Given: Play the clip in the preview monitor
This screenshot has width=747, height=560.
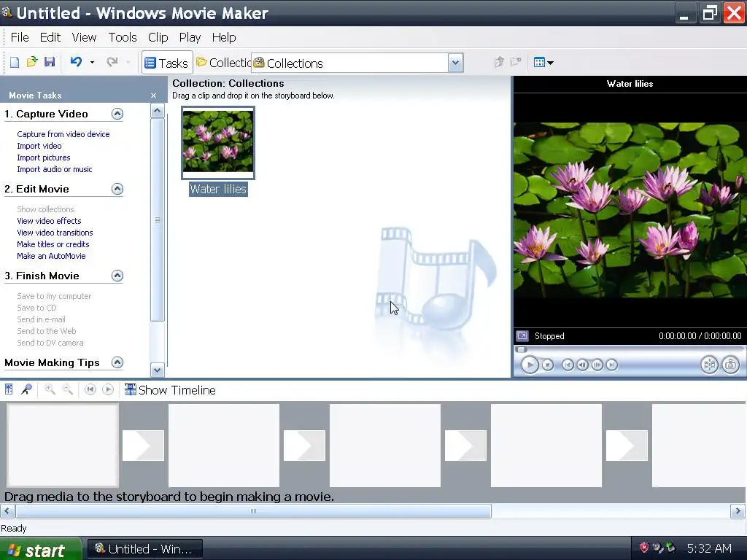Looking at the screenshot, I should 530,365.
